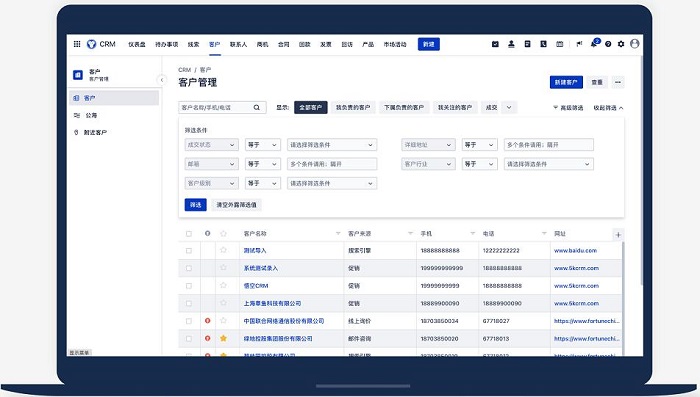Open the app grid launcher icon
Viewport: 700px width, 397px height.
(x=77, y=44)
